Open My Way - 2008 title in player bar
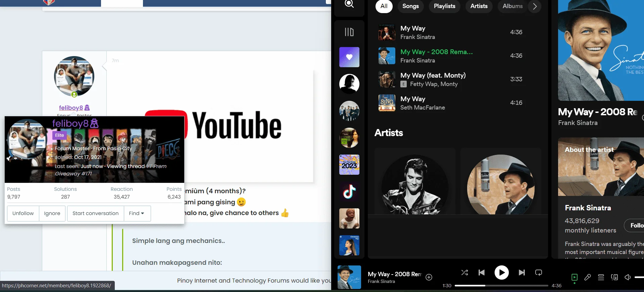644x292 pixels. tap(395, 274)
